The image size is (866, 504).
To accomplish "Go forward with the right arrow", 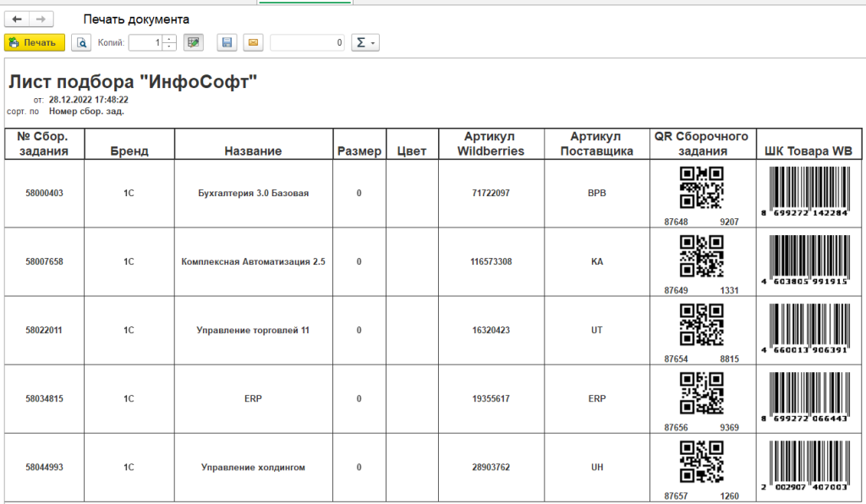I will [41, 19].
